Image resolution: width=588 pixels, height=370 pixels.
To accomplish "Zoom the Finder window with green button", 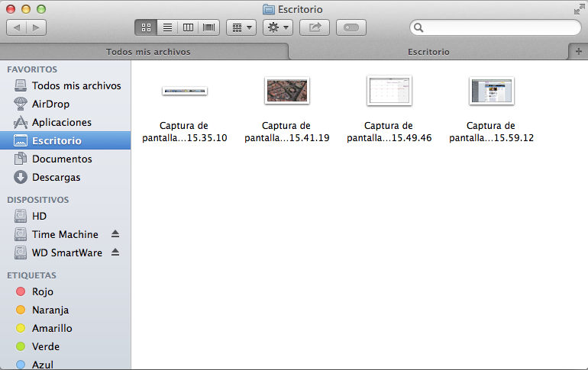I will (x=41, y=9).
